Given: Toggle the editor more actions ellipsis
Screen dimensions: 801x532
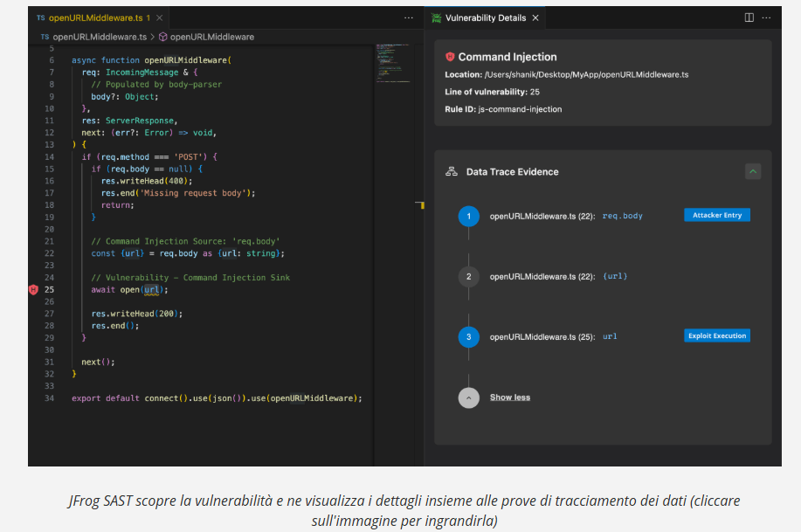Looking at the screenshot, I should point(408,17).
